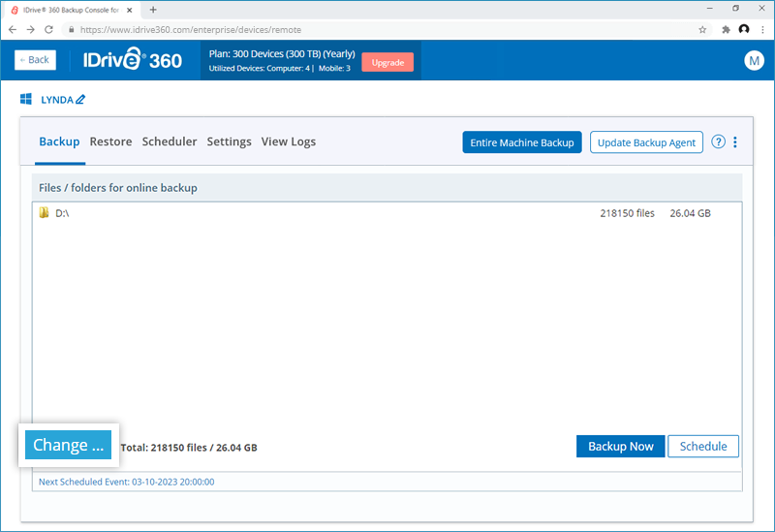Click the browser address bar URL
This screenshot has height=532, width=775.
point(190,30)
